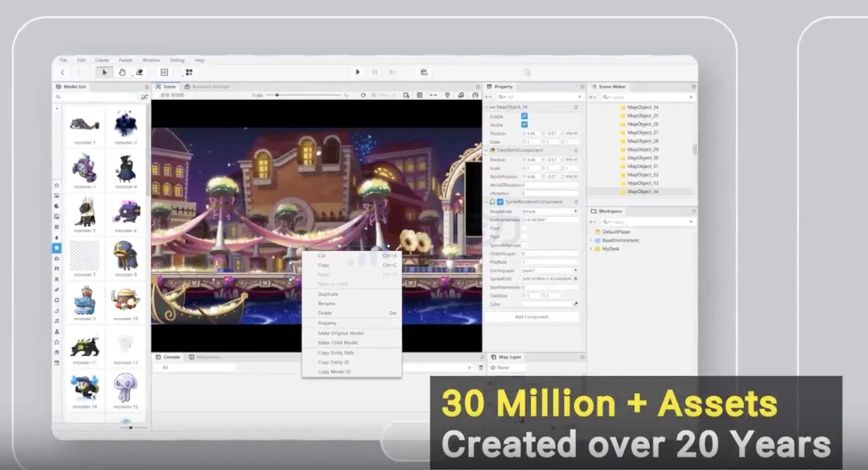Image resolution: width=868 pixels, height=470 pixels.
Task: Click the filter icon in Model List
Action: click(x=144, y=97)
